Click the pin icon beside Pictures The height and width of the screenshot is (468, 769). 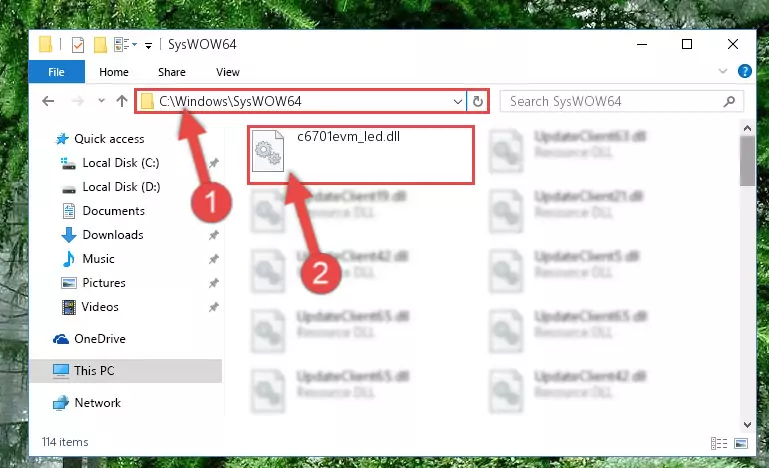click(214, 283)
